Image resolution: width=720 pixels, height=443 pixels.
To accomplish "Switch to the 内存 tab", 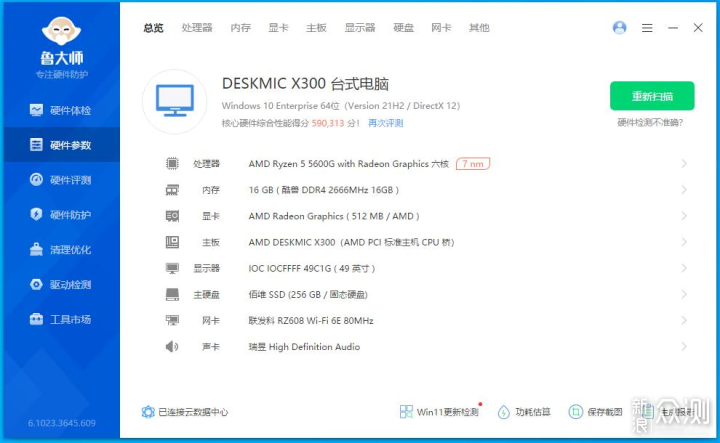I will (x=241, y=28).
